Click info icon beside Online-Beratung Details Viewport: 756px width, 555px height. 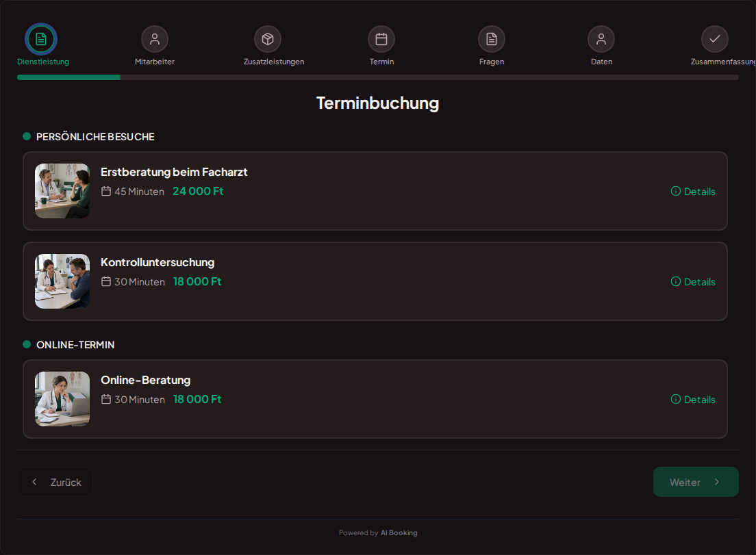point(675,399)
